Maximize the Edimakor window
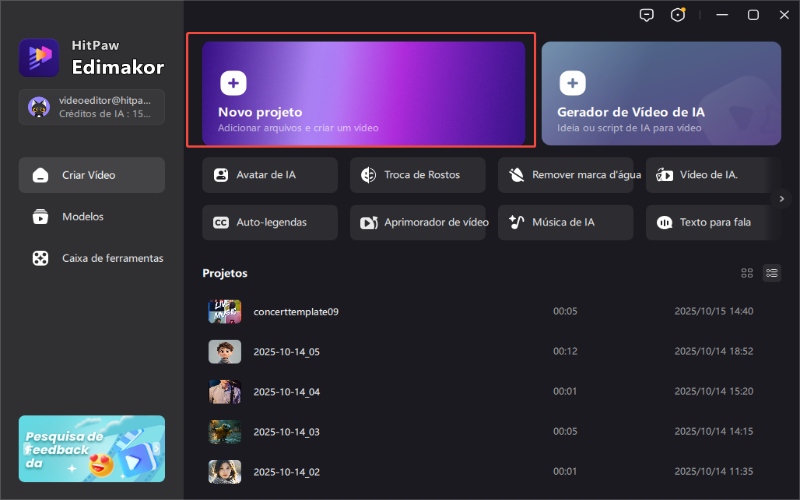This screenshot has height=500, width=800. (753, 15)
